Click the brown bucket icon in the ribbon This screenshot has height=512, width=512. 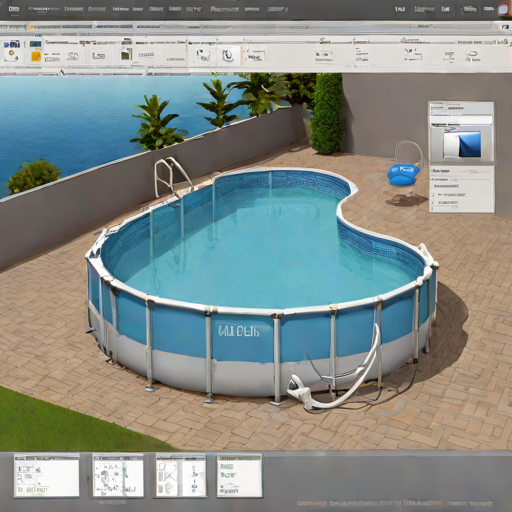click(126, 54)
